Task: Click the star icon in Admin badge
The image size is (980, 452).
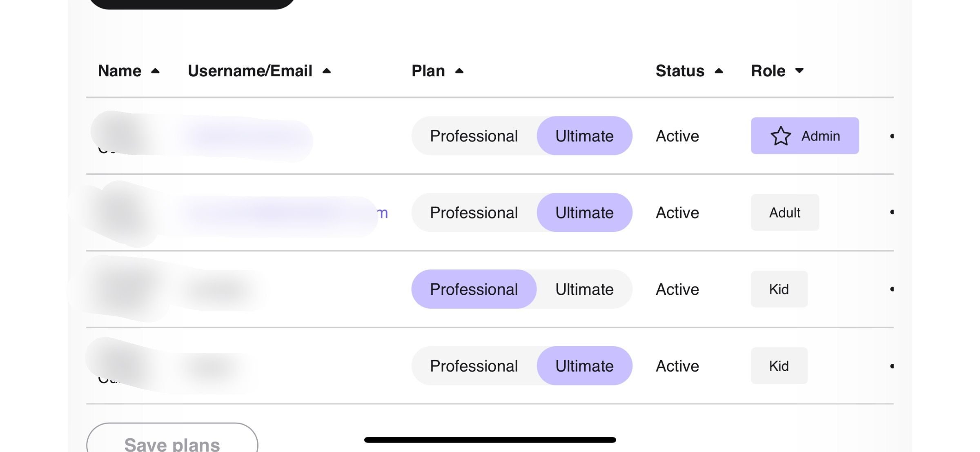Action: (x=780, y=136)
